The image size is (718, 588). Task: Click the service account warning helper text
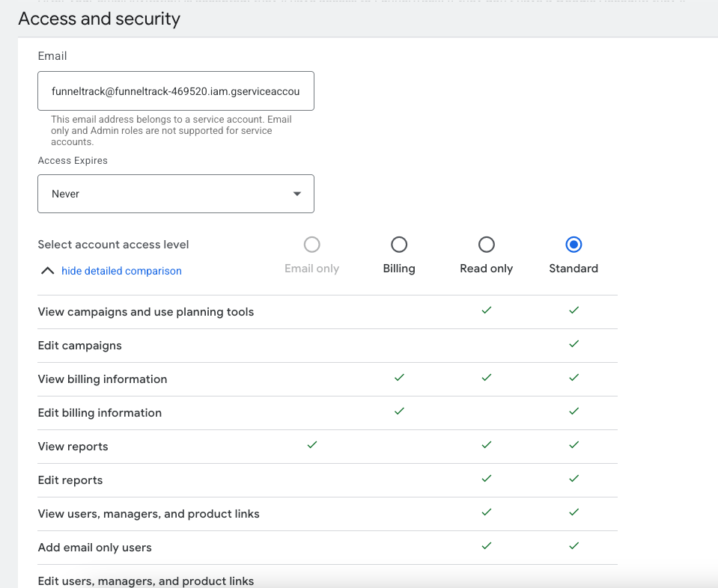click(x=171, y=130)
